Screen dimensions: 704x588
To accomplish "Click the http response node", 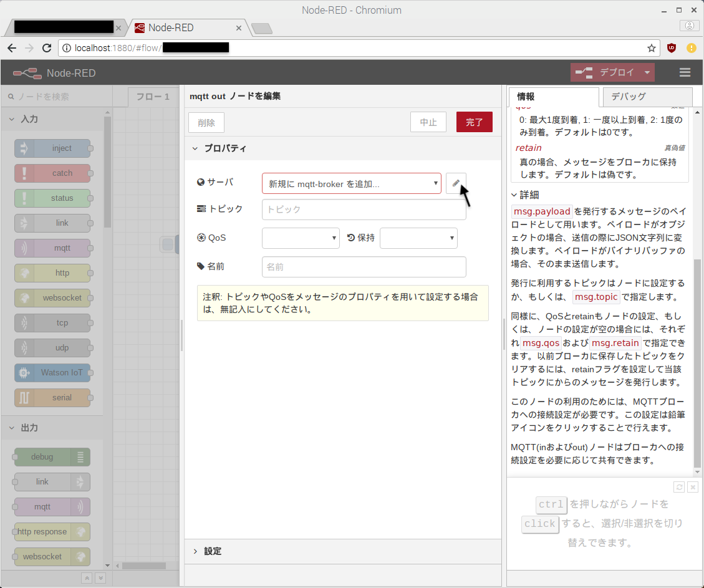I will pyautogui.click(x=52, y=531).
